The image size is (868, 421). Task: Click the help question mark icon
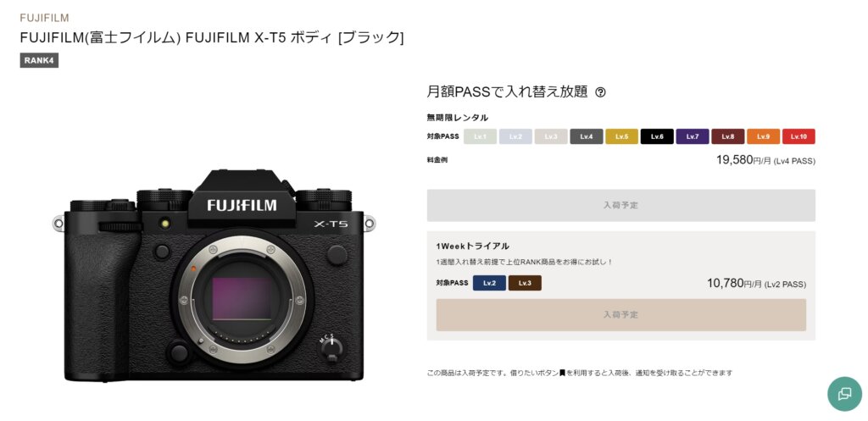pyautogui.click(x=600, y=92)
